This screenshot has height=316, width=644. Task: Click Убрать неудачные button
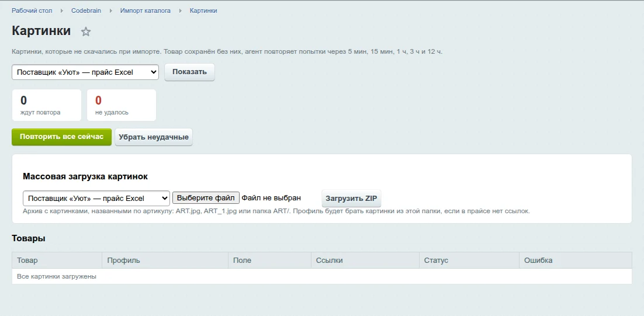coord(154,137)
